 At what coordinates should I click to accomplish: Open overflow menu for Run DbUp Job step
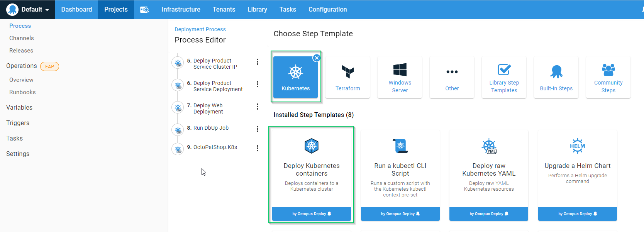[x=258, y=129]
